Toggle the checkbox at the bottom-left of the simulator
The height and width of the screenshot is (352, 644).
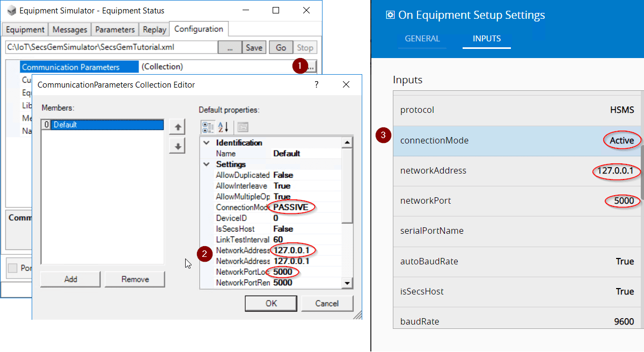point(12,268)
